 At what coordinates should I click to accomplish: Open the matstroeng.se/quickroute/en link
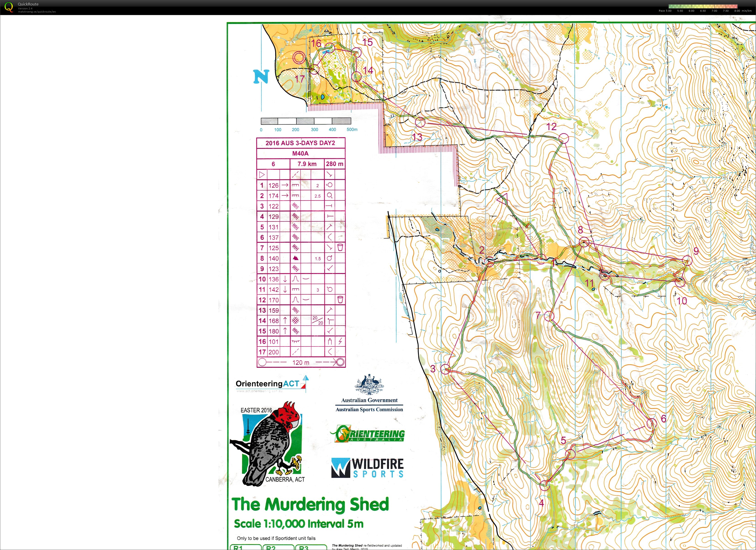point(37,12)
